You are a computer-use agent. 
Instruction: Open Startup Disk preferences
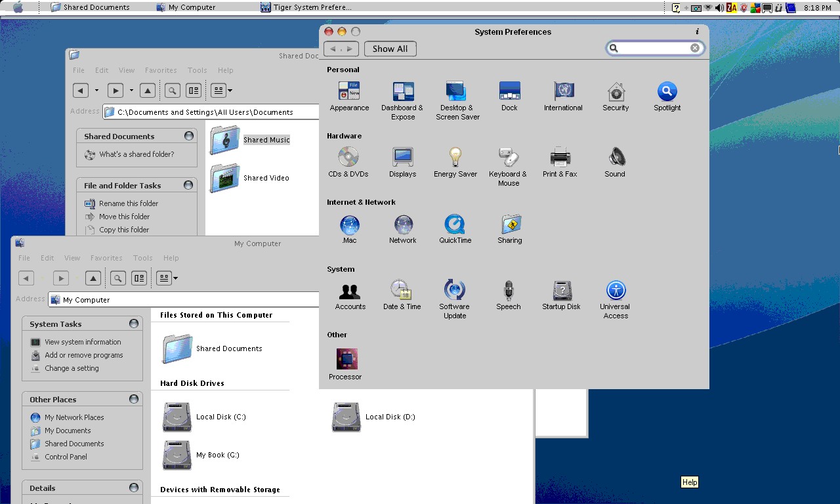[x=561, y=295]
